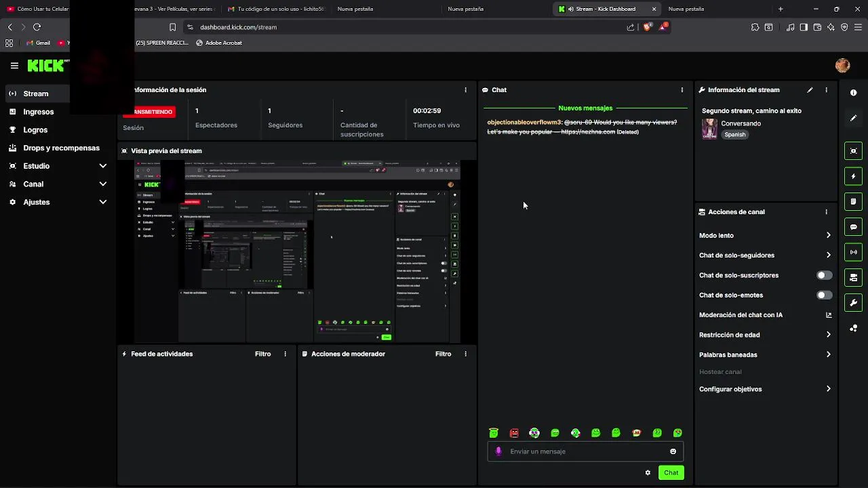Toggle the lightning bolt activity feed icon
The width and height of the screenshot is (868, 488).
click(853, 176)
